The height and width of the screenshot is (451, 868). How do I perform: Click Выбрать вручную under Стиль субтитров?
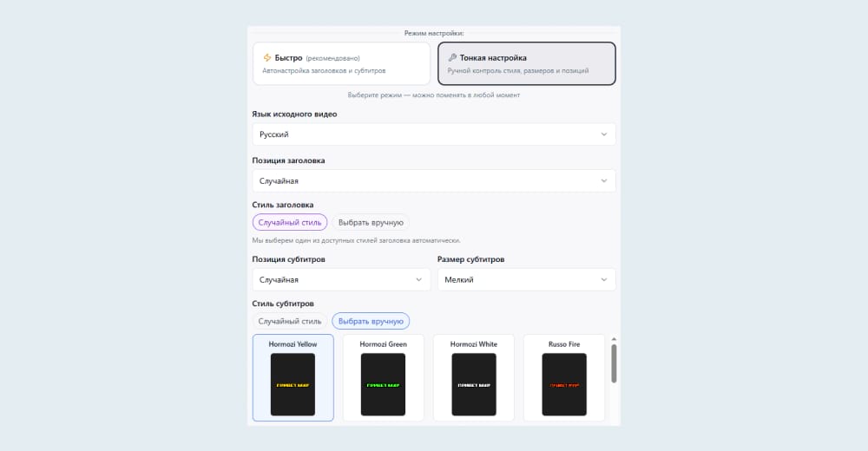(x=371, y=321)
